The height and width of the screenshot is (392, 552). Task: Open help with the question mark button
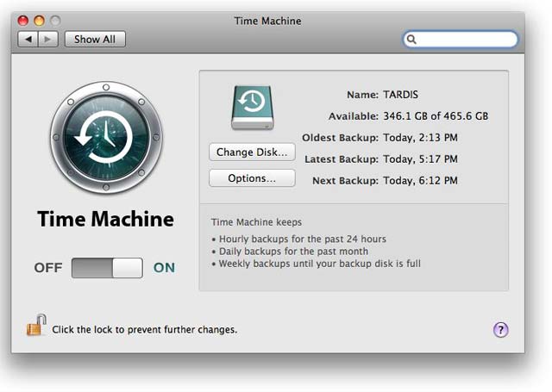pos(500,330)
